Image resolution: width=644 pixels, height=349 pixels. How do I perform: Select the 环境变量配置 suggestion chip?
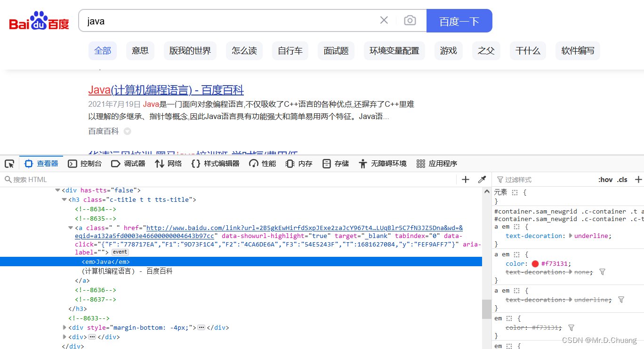click(x=394, y=51)
